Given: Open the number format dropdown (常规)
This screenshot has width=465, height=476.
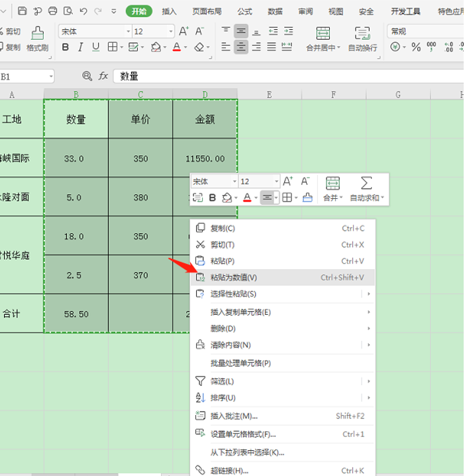Looking at the screenshot, I should click(425, 32).
